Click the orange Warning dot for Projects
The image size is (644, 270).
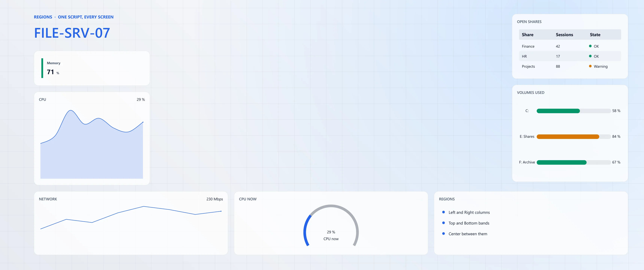pyautogui.click(x=590, y=66)
